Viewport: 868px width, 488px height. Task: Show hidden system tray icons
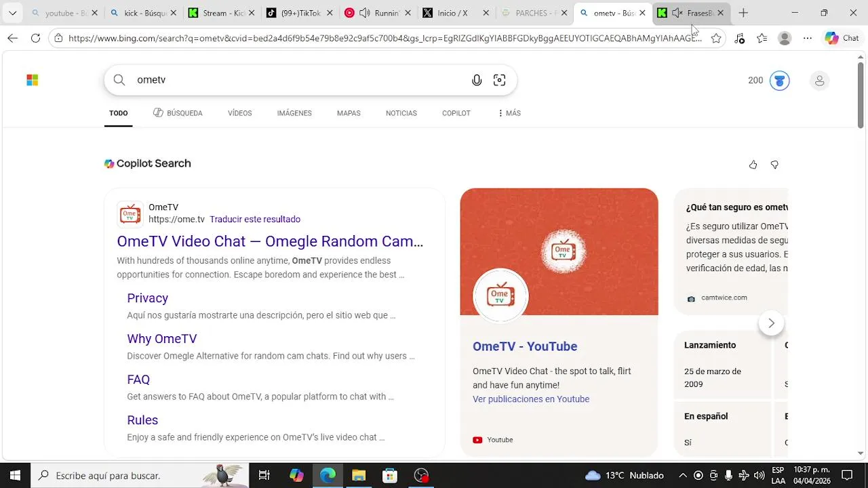(683, 475)
